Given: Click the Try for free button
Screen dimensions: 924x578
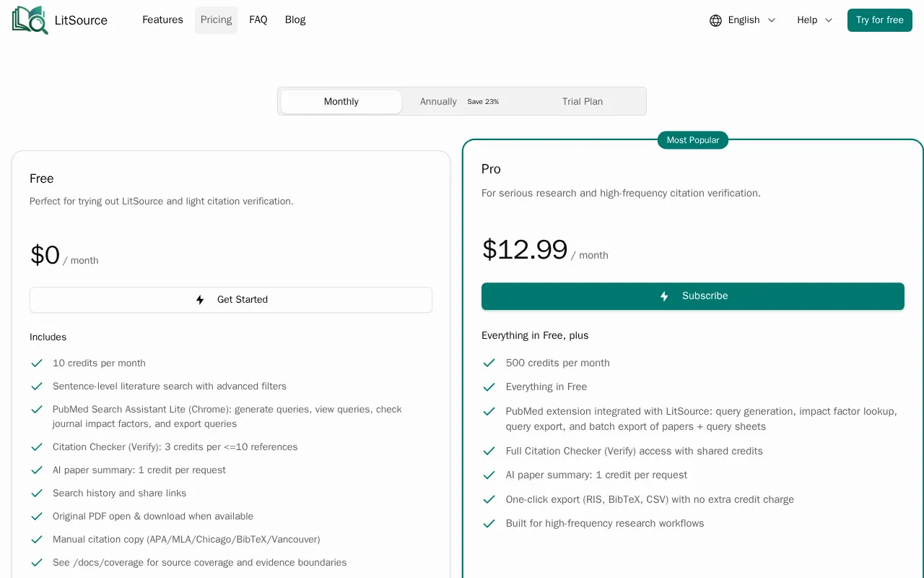Looking at the screenshot, I should pyautogui.click(x=879, y=20).
